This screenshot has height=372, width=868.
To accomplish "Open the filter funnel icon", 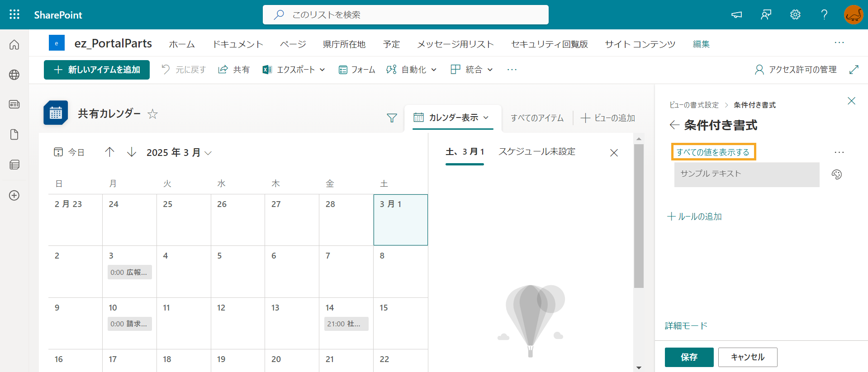I will [392, 118].
